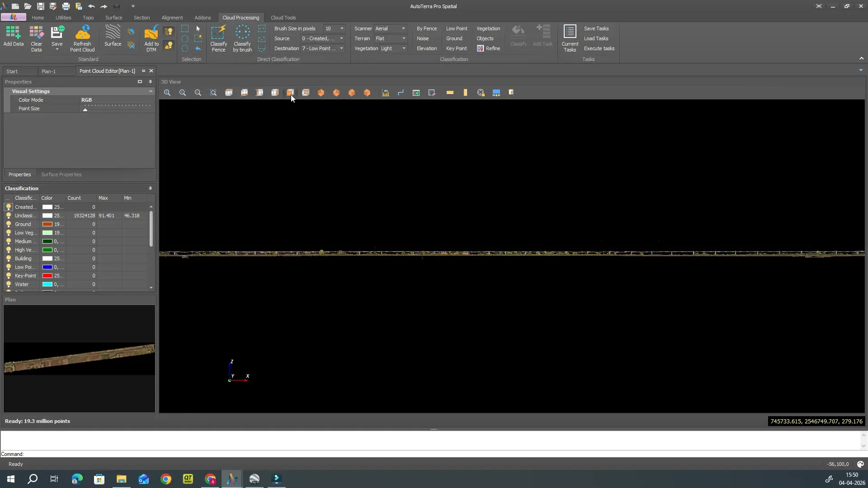Toggle visibility bulb for Building class
This screenshot has height=488, width=868.
click(x=9, y=258)
